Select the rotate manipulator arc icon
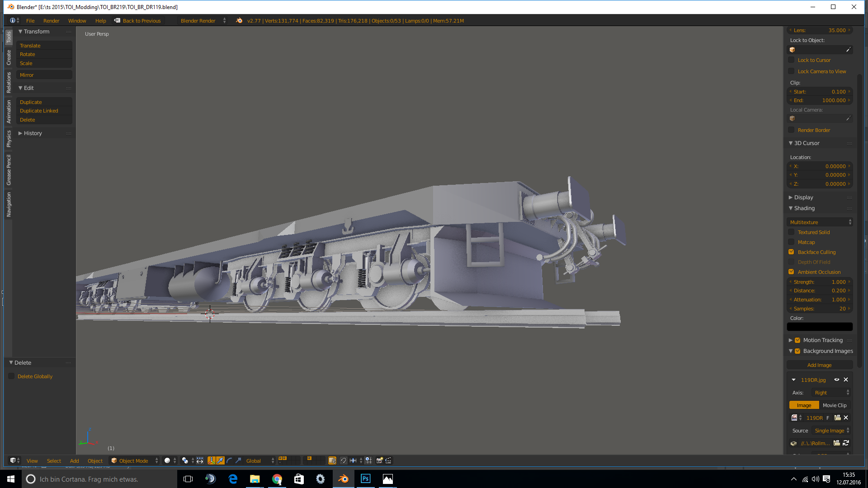868x488 pixels. (x=229, y=460)
